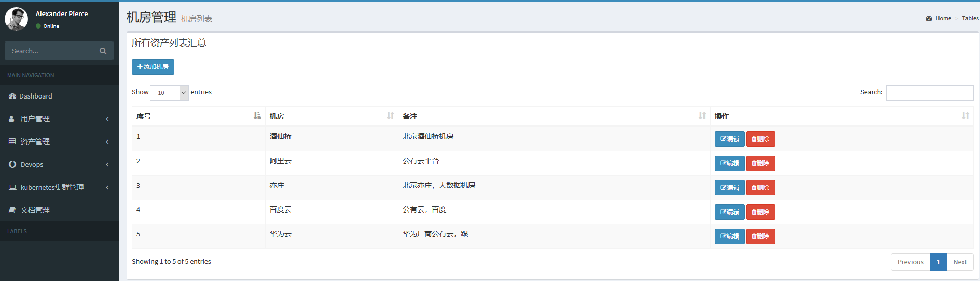Click the Home breadcrumb link
Screen dimensions: 980x281
(938, 18)
